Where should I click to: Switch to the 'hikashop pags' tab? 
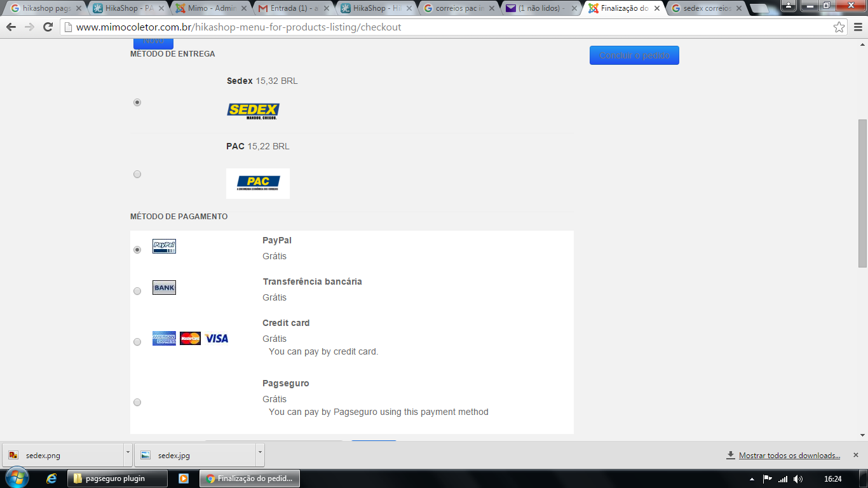point(46,9)
